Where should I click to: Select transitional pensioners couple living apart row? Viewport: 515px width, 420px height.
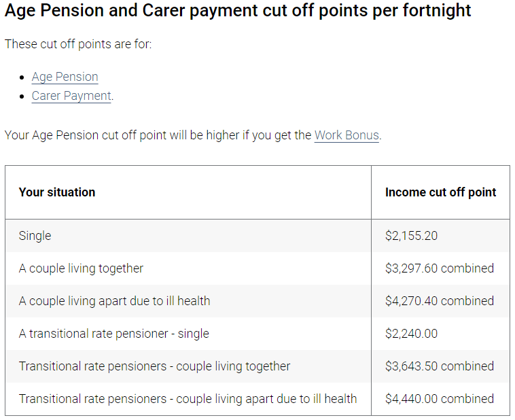click(x=188, y=399)
